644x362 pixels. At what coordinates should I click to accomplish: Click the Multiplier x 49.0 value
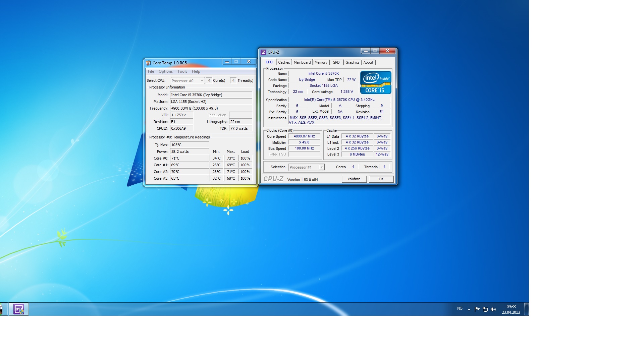304,142
